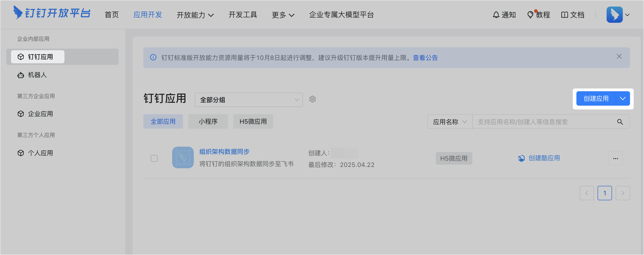Viewport: 644px width, 255px height.
Task: Dismiss the announcement banner
Action: [619, 57]
